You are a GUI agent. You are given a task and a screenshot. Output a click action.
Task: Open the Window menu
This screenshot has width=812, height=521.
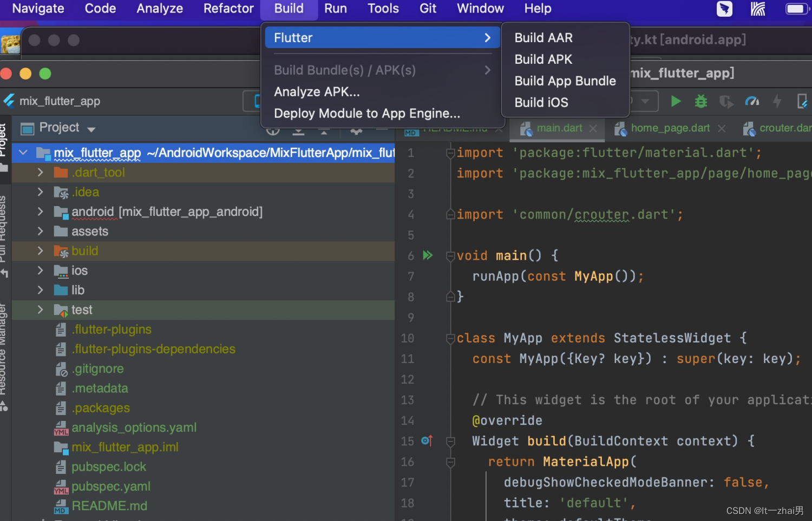(x=480, y=9)
